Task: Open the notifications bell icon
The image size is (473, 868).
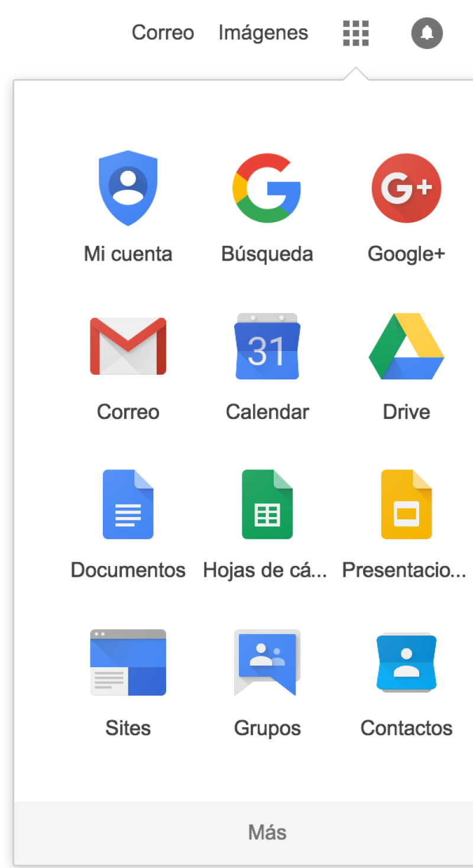Action: pyautogui.click(x=427, y=33)
